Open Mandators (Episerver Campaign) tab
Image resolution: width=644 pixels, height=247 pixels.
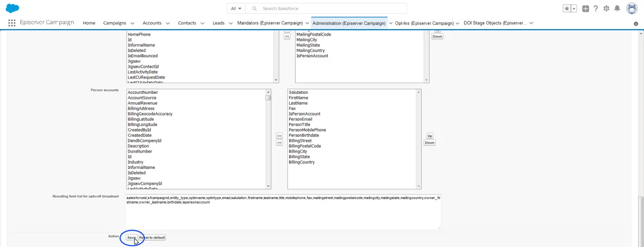tap(270, 23)
